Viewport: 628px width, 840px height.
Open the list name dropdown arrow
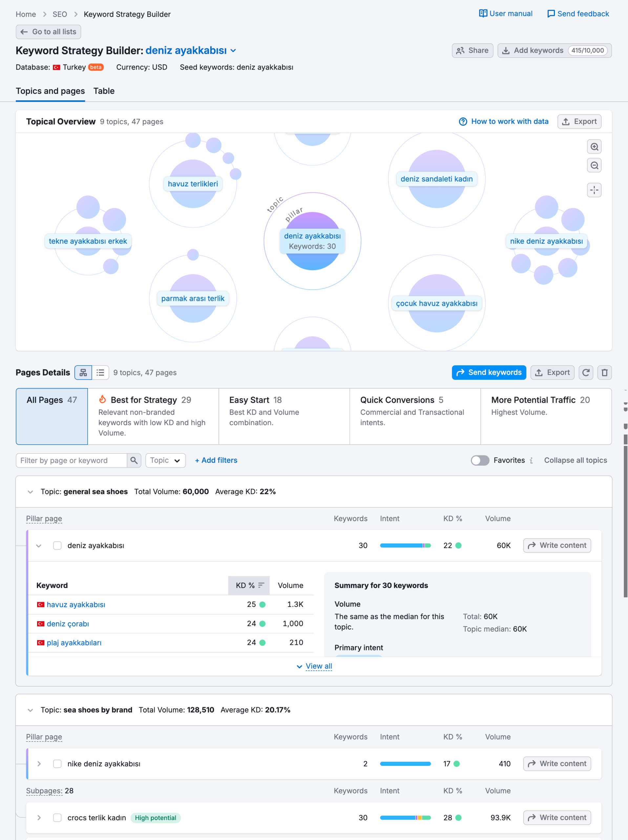233,51
